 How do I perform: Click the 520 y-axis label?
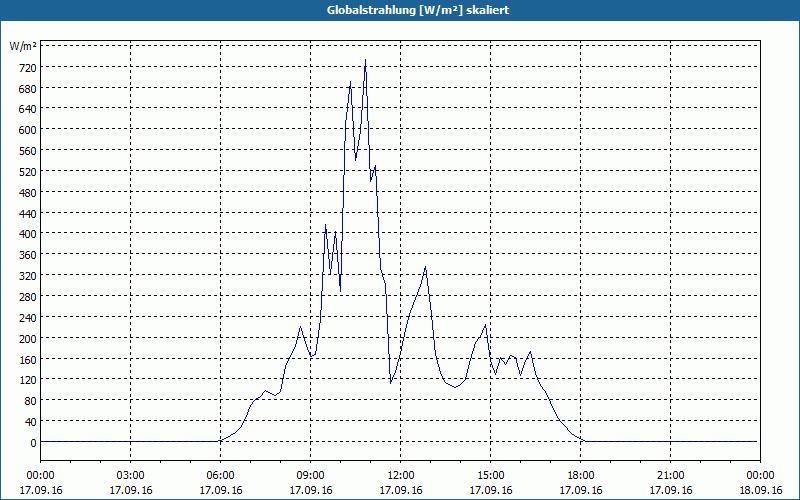[28, 172]
